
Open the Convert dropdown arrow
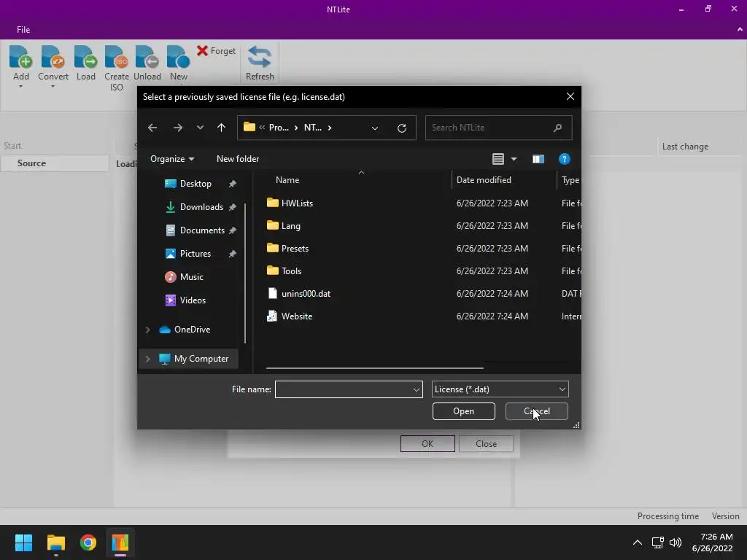click(53, 87)
